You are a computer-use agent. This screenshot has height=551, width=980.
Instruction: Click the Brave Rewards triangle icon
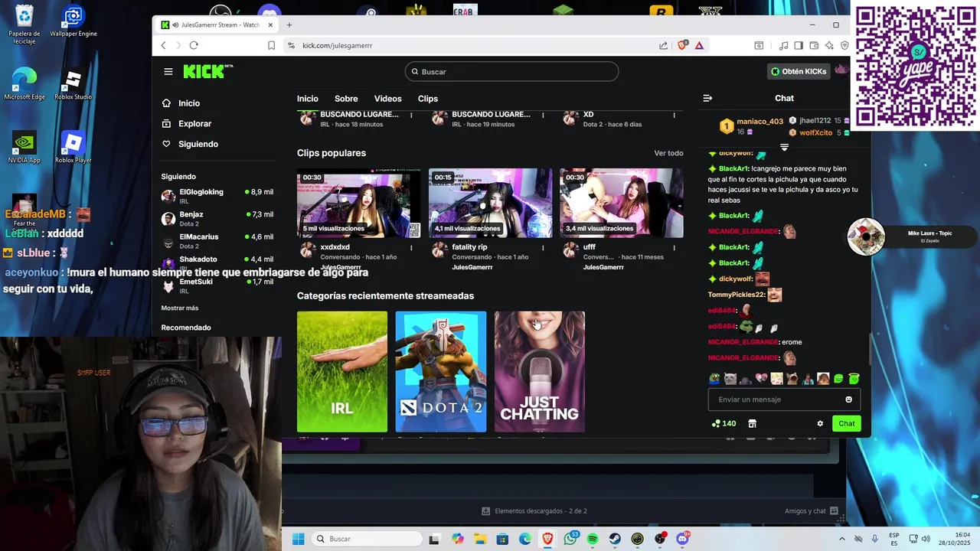click(699, 45)
